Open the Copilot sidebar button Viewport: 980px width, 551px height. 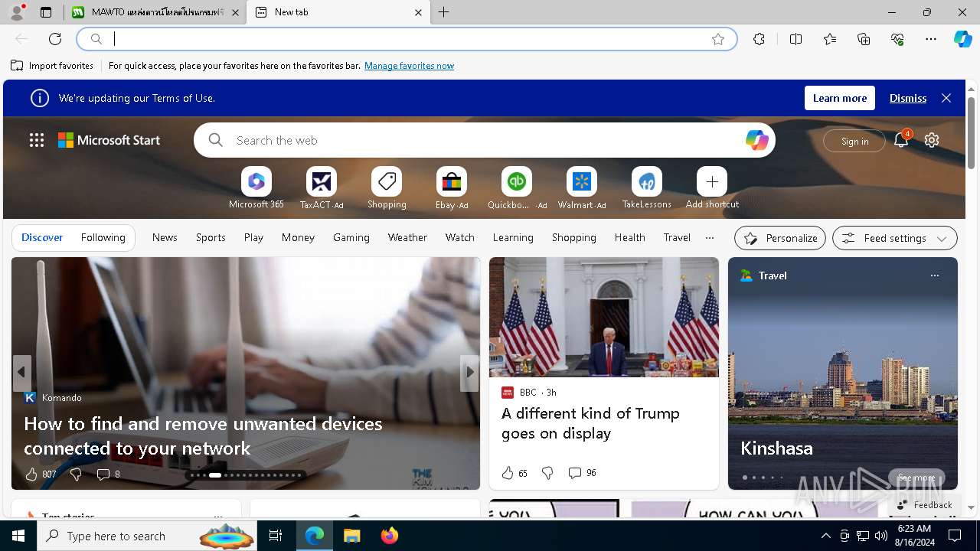pos(962,39)
